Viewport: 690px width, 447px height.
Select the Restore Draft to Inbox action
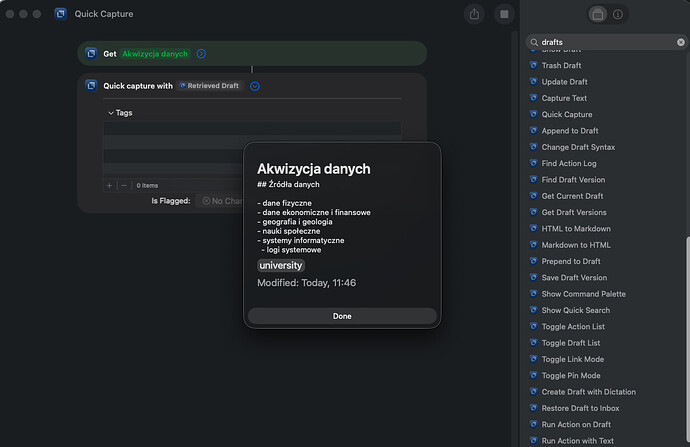click(580, 408)
